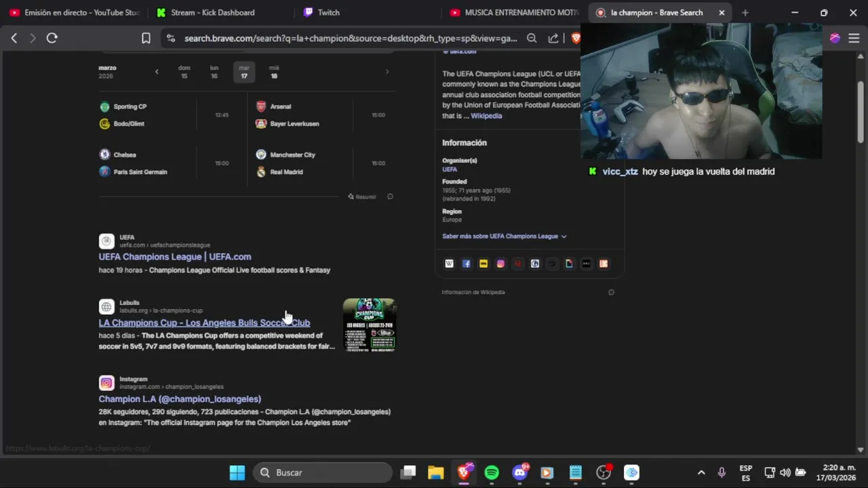Open OBS Studio from the taskbar

[x=604, y=472]
